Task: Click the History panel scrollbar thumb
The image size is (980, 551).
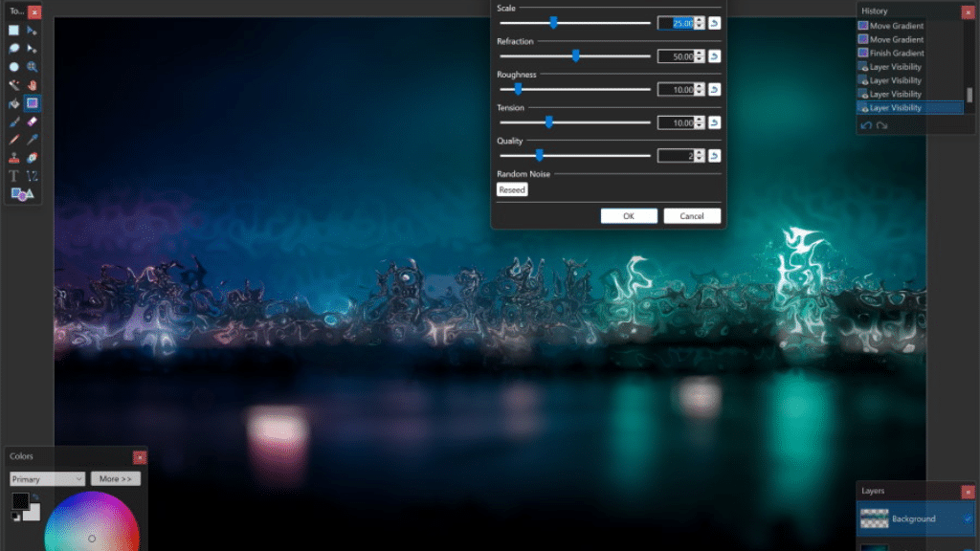Action: pos(969,95)
